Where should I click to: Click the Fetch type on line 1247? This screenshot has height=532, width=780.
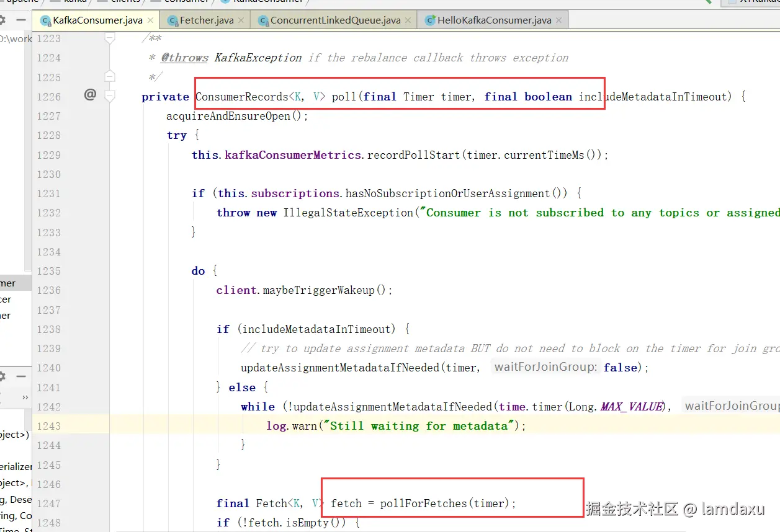point(271,503)
